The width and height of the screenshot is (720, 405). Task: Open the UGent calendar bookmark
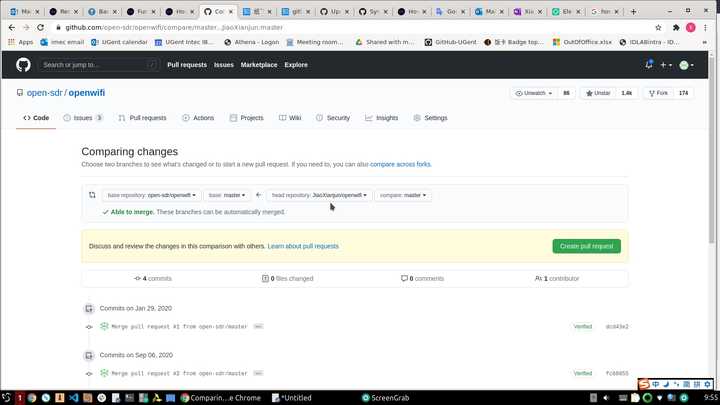click(119, 42)
